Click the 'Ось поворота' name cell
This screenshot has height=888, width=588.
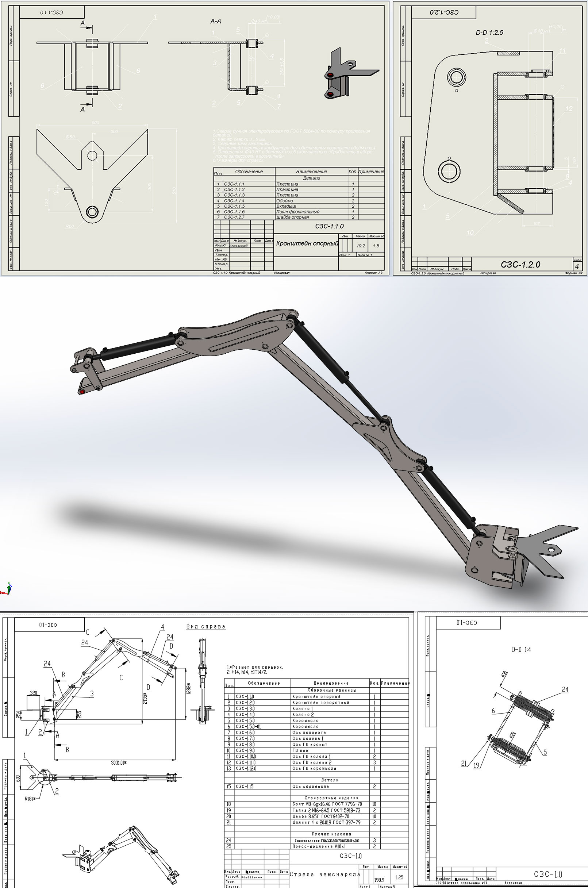pyautogui.click(x=330, y=733)
